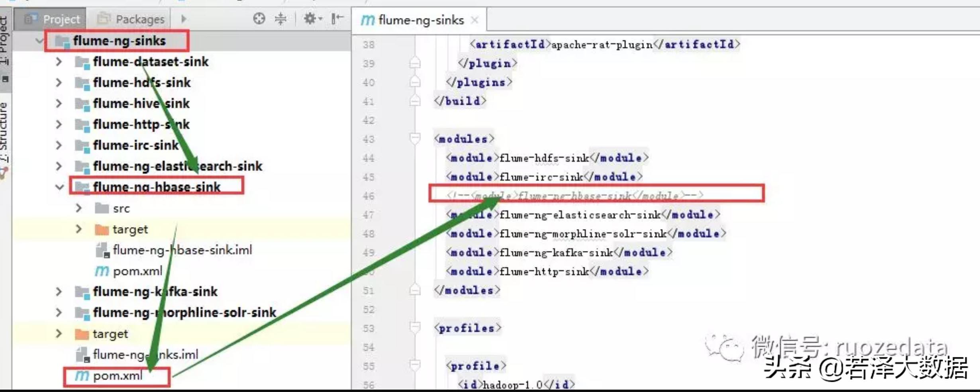This screenshot has height=392, width=980.
Task: Expand the flume-ng-elasticsearch-sink module
Action: point(59,166)
